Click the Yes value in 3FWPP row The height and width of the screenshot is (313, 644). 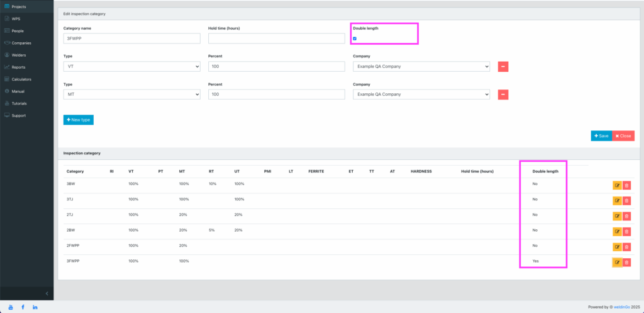535,261
